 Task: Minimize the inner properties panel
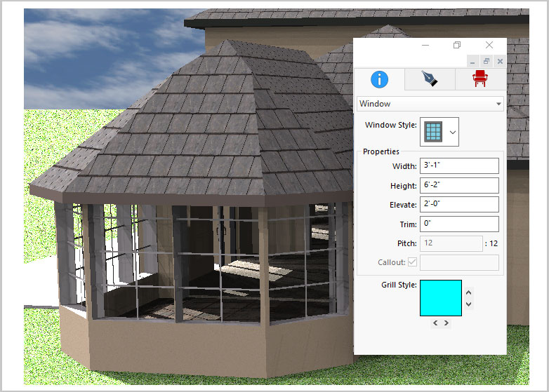click(472, 62)
